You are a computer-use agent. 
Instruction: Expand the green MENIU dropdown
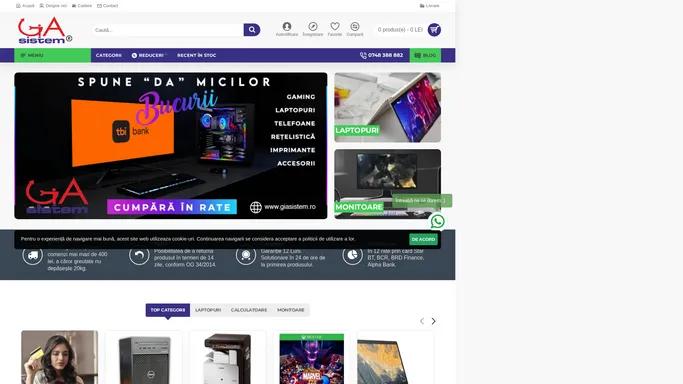(52, 55)
